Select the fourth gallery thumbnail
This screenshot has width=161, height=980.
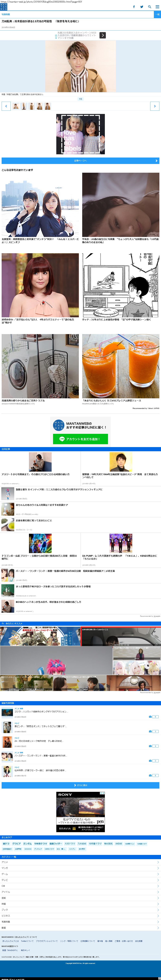point(40,106)
